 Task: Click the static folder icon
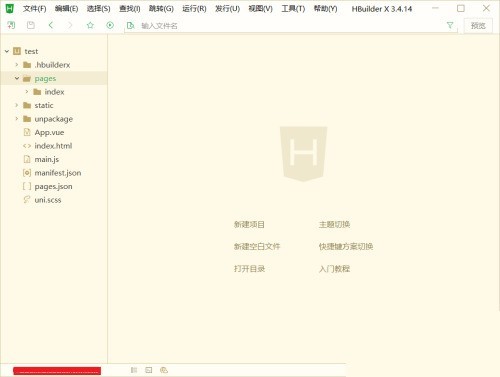pos(27,105)
